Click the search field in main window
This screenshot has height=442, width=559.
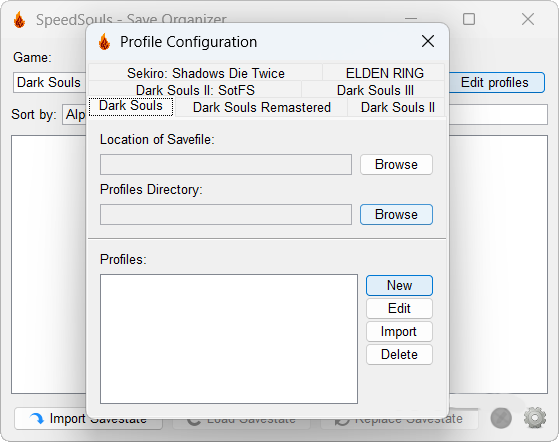pyautogui.click(x=498, y=114)
